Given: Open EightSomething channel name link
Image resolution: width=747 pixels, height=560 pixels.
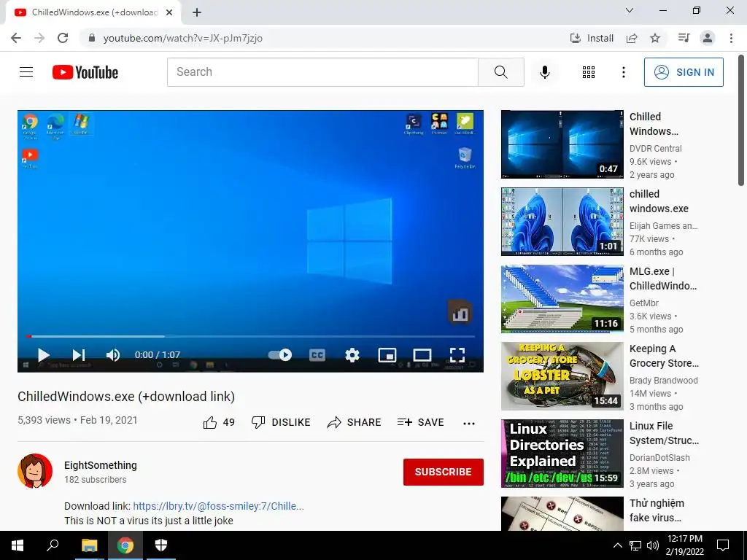Looking at the screenshot, I should (x=101, y=465).
